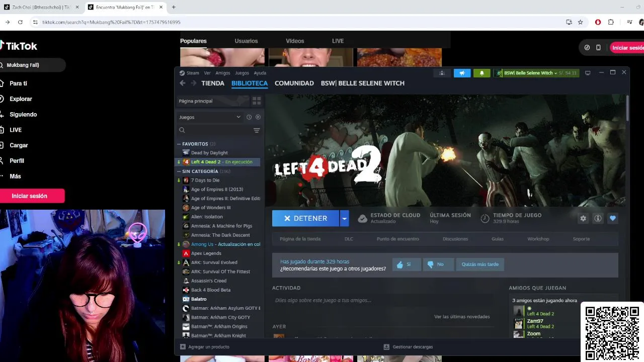
Task: Open the Ver menu
Action: pos(207,73)
